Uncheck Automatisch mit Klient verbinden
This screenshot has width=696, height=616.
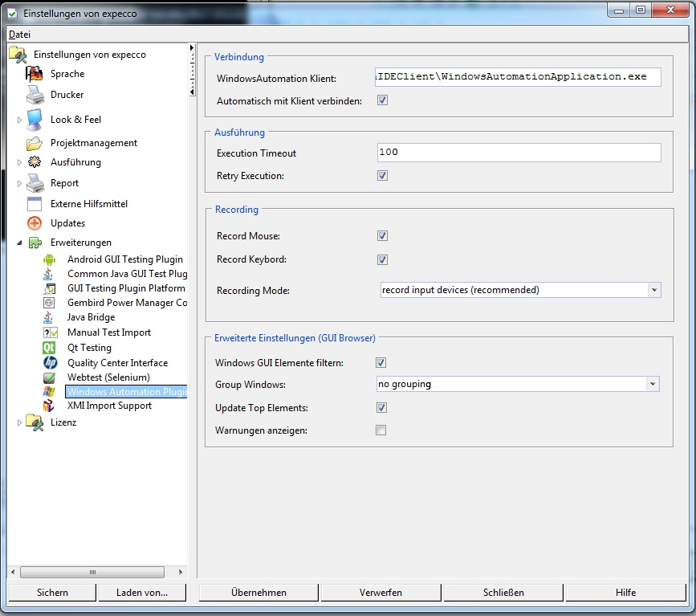click(382, 101)
